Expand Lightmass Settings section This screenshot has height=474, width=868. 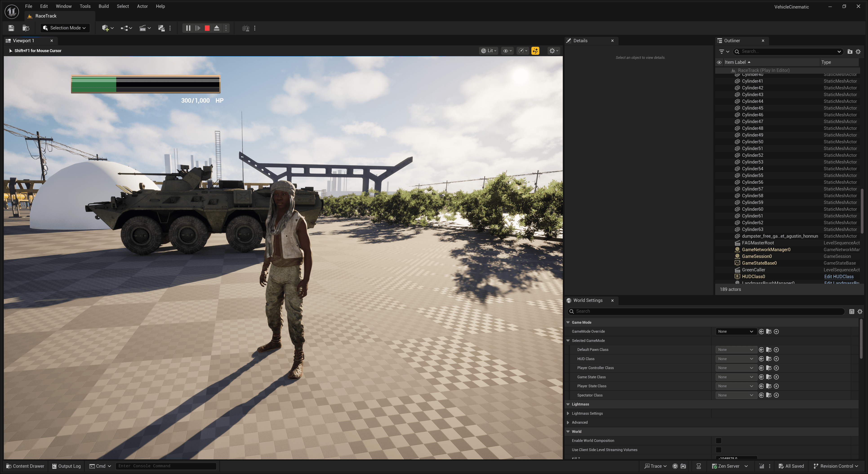pos(568,413)
